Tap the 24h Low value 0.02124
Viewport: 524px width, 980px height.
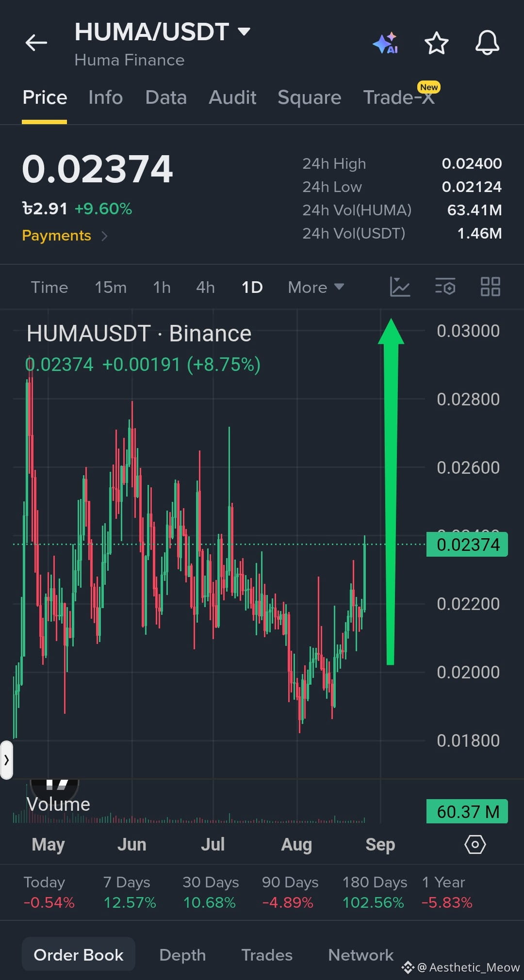pyautogui.click(x=472, y=187)
